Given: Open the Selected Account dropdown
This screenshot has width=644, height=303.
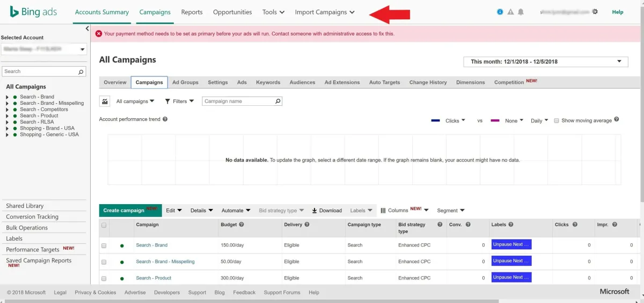Looking at the screenshot, I should [x=43, y=49].
